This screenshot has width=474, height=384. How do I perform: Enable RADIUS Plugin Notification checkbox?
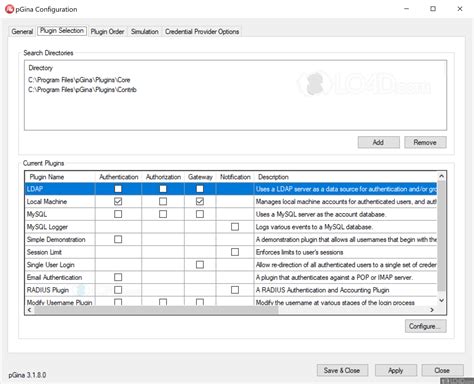pyautogui.click(x=235, y=290)
